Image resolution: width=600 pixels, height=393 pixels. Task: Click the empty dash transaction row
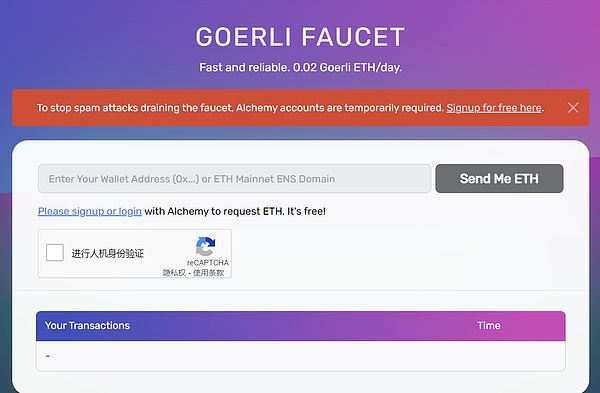coord(300,356)
